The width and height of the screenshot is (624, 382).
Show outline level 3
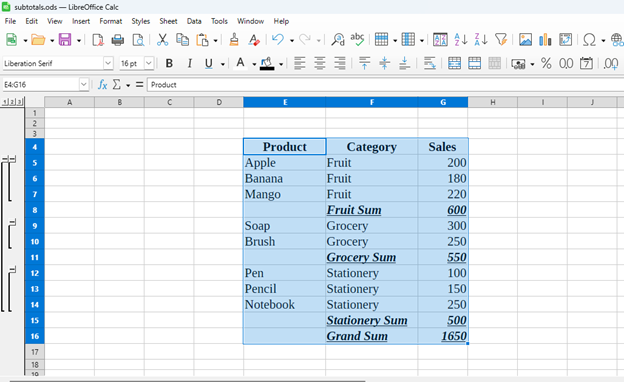19,102
